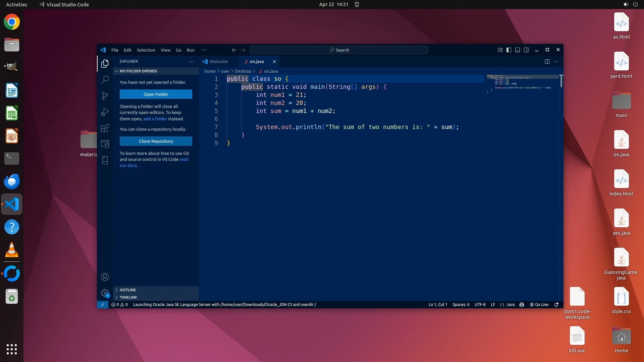Open the Run and Debug view
This screenshot has width=644, height=362.
coord(105,112)
